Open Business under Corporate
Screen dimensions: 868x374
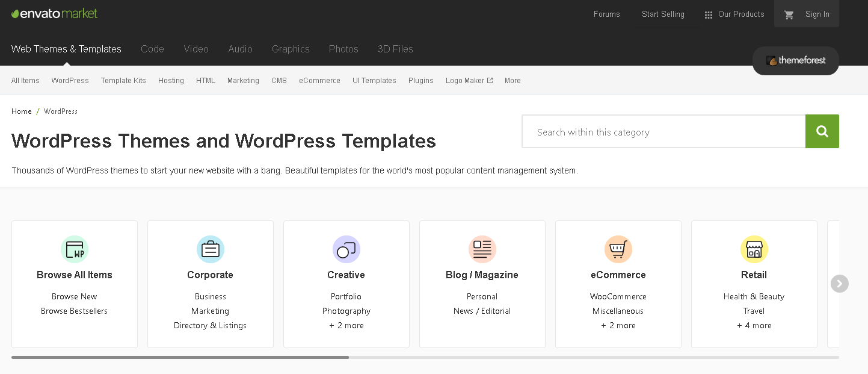(211, 296)
